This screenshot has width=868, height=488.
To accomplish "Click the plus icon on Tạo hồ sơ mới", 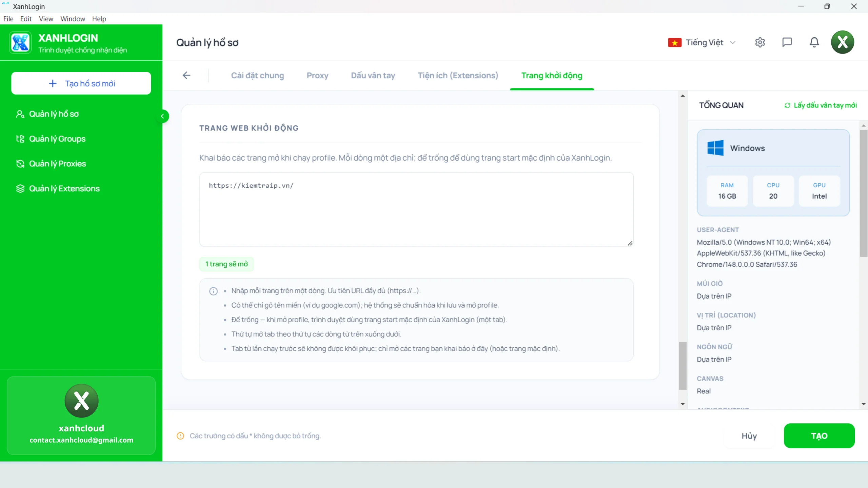I will click(53, 83).
